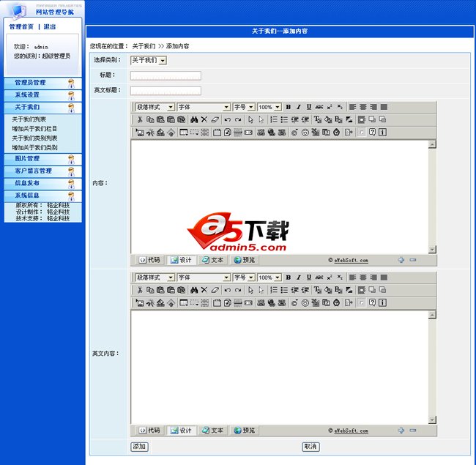This screenshot has height=465, width=476.
Task: Open 段落样式 dropdown in 内容 editor
Action: 155,107
